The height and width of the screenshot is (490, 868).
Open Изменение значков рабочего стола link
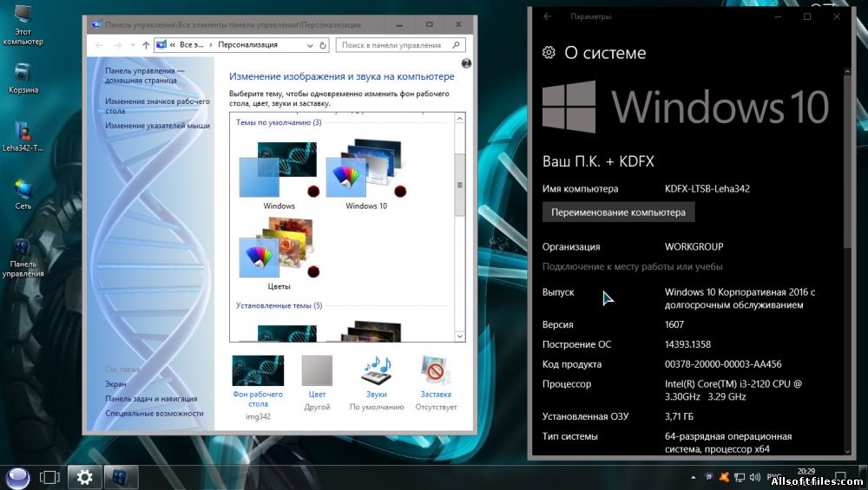[157, 106]
